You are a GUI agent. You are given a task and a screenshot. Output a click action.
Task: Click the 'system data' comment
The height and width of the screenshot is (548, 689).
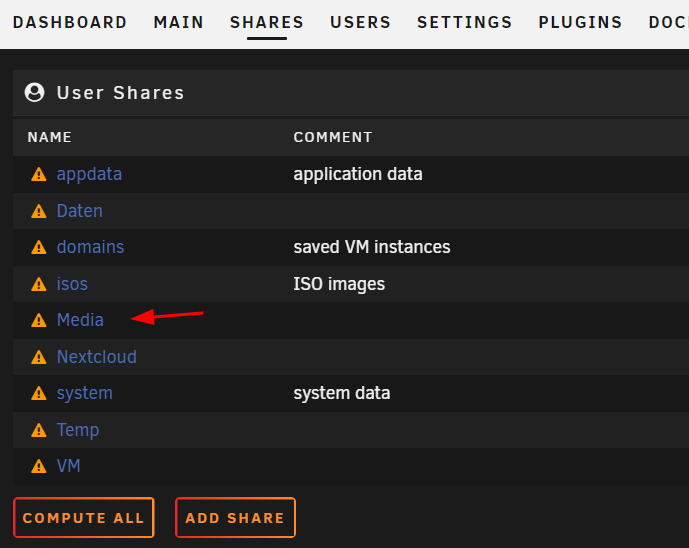coord(341,393)
